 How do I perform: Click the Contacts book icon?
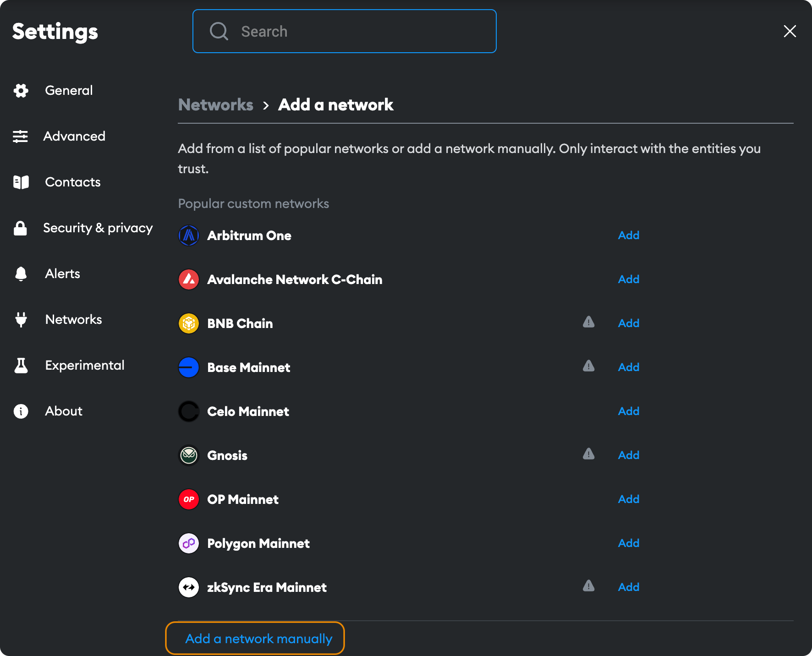click(21, 182)
